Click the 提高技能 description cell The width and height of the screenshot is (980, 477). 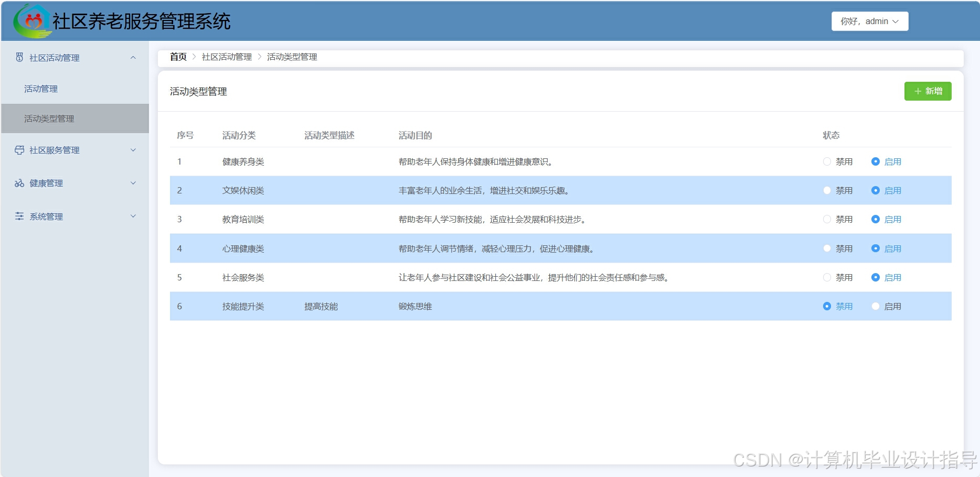pyautogui.click(x=321, y=306)
